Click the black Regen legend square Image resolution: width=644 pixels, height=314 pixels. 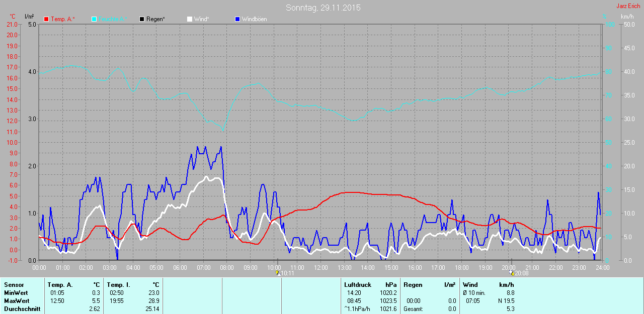(x=142, y=19)
